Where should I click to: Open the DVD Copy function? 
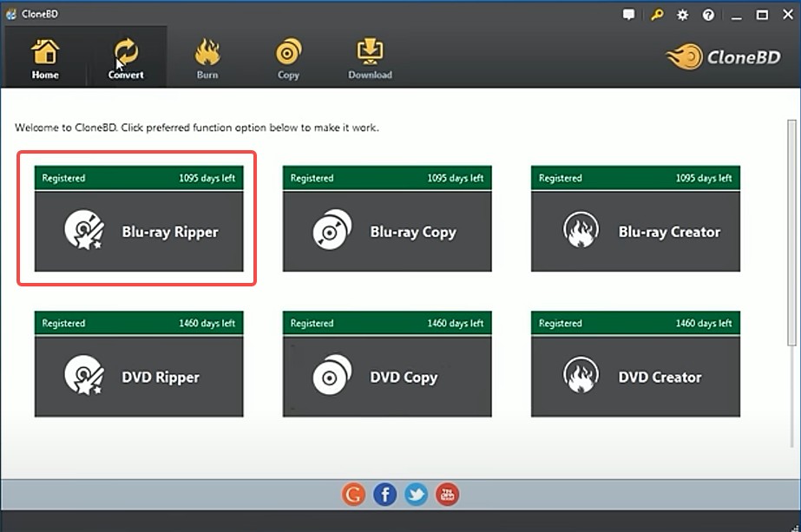coord(387,376)
